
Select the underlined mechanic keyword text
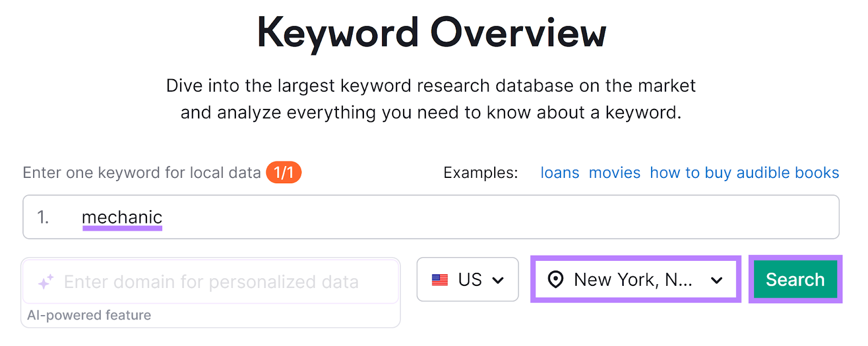122,217
